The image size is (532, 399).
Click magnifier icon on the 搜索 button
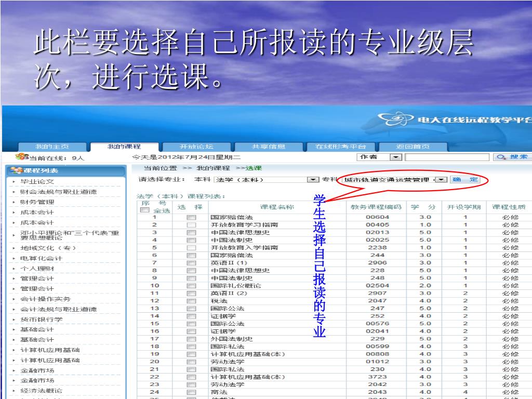(x=501, y=157)
